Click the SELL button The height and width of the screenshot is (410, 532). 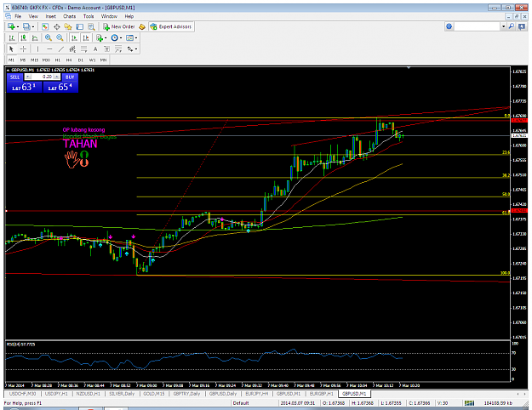click(15, 77)
